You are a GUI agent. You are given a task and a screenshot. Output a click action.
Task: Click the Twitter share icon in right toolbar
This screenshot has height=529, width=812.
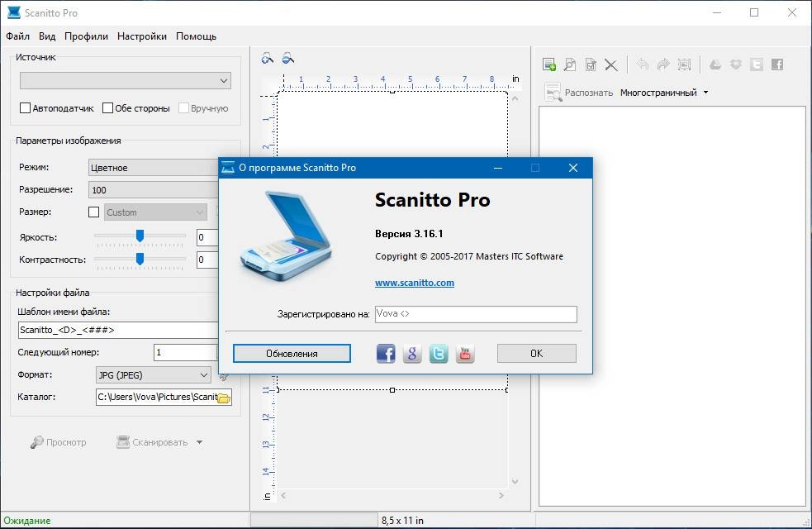757,64
